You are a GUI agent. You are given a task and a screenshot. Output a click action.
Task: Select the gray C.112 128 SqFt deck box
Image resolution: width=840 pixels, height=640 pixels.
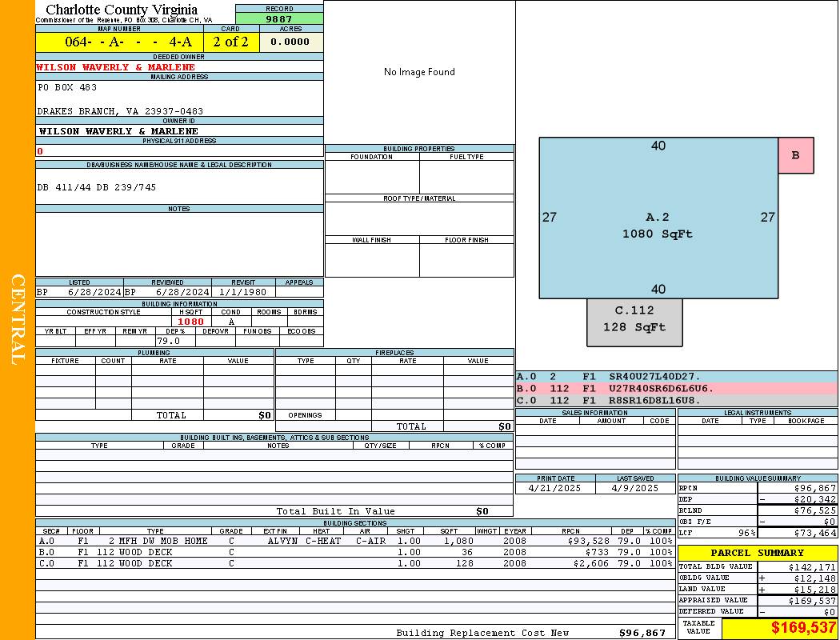634,319
